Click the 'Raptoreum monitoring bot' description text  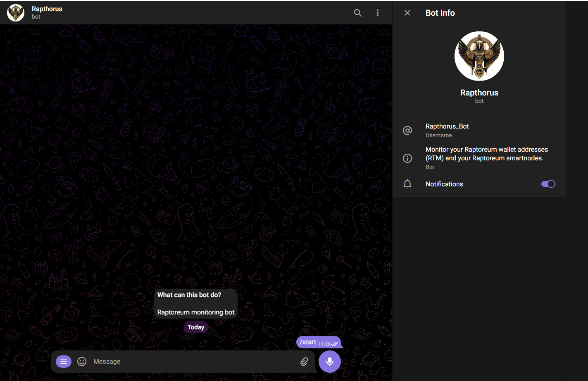(x=196, y=312)
